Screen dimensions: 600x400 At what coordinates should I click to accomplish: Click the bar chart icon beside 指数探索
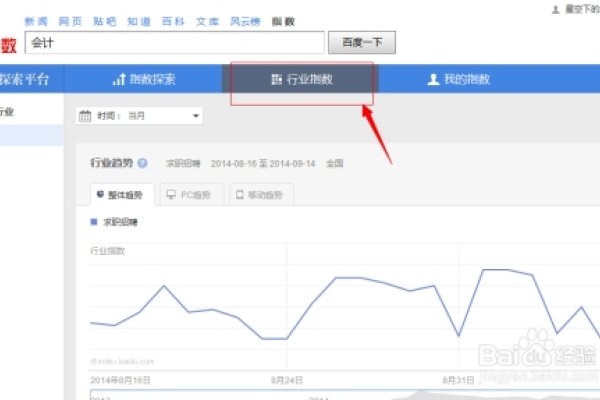click(119, 79)
